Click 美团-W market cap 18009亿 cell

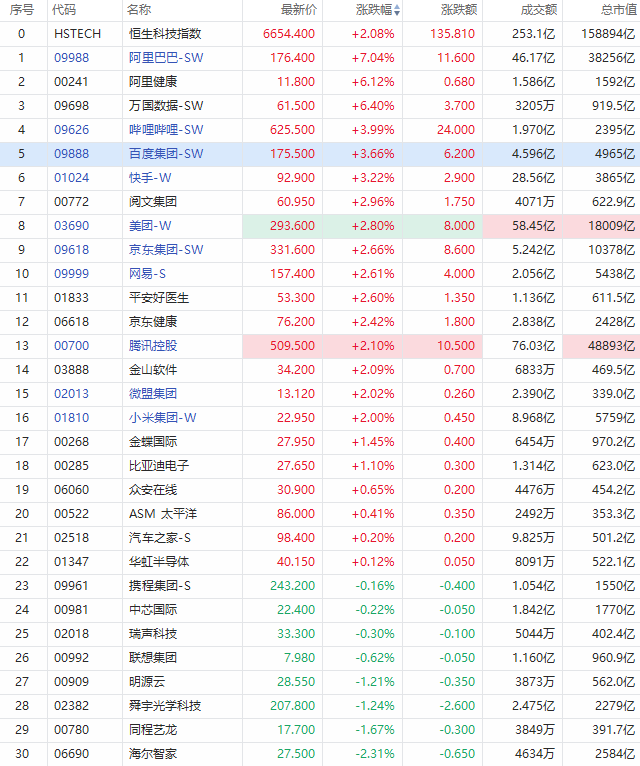(x=601, y=226)
